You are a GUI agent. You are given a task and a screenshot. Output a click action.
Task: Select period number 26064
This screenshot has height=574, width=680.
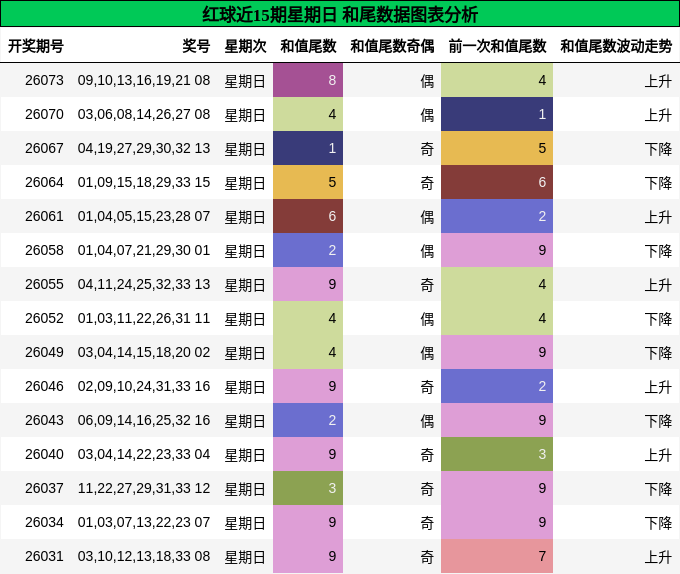(44, 182)
